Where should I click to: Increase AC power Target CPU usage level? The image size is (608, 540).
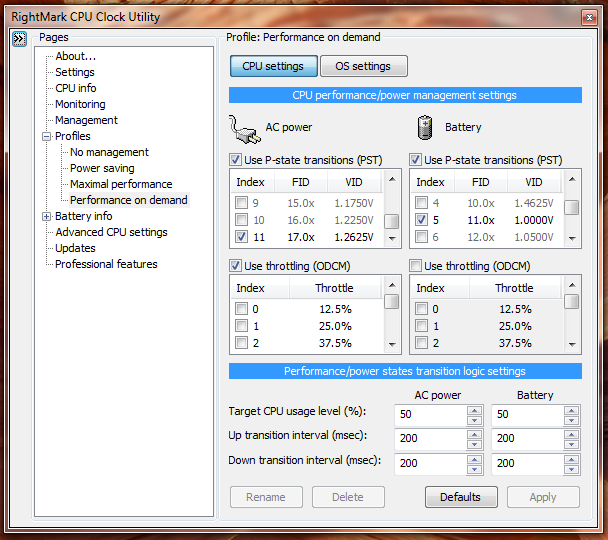pyautogui.click(x=475, y=410)
